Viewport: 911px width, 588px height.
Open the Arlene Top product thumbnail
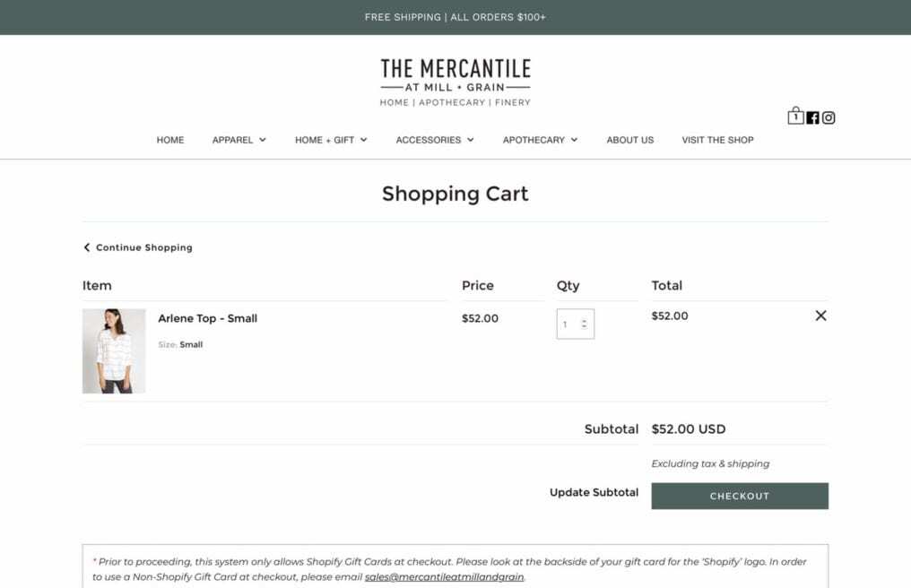[114, 351]
